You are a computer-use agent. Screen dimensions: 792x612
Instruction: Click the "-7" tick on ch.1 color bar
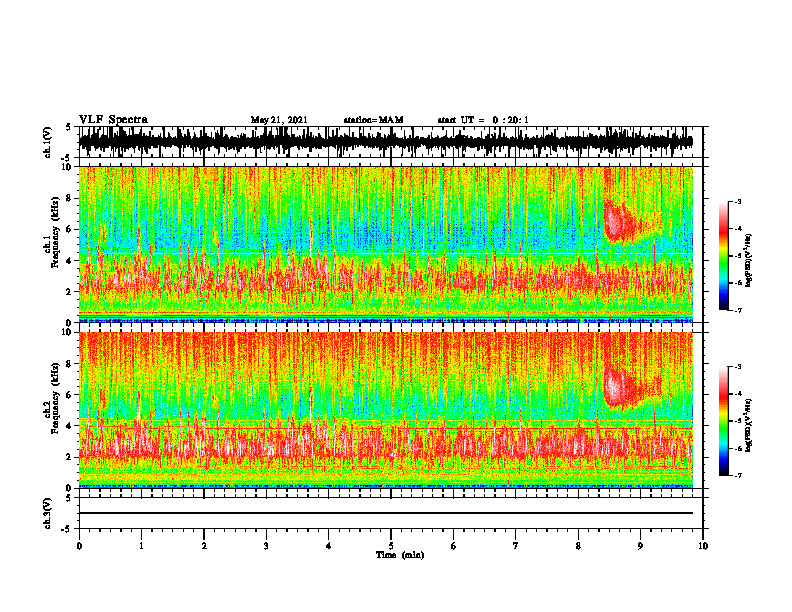click(738, 310)
